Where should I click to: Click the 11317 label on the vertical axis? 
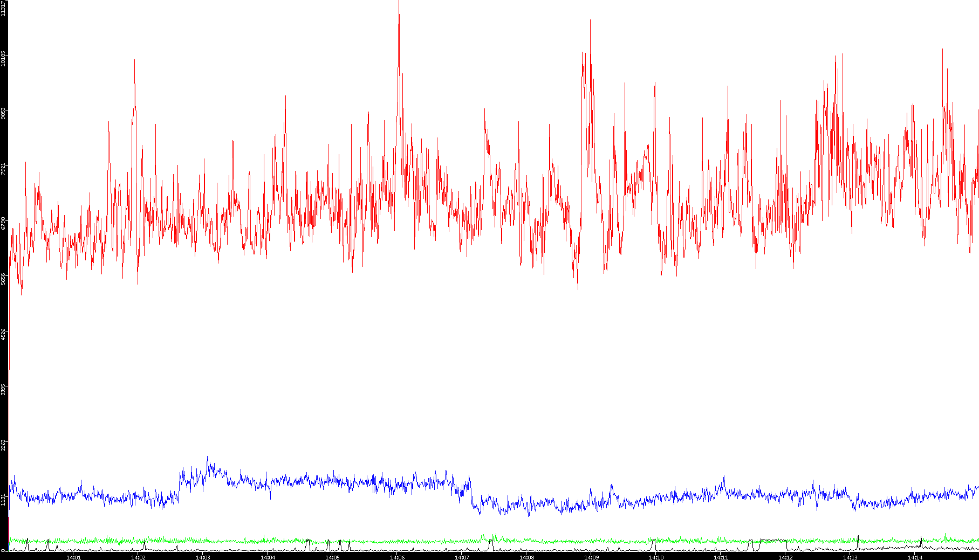tap(4, 9)
